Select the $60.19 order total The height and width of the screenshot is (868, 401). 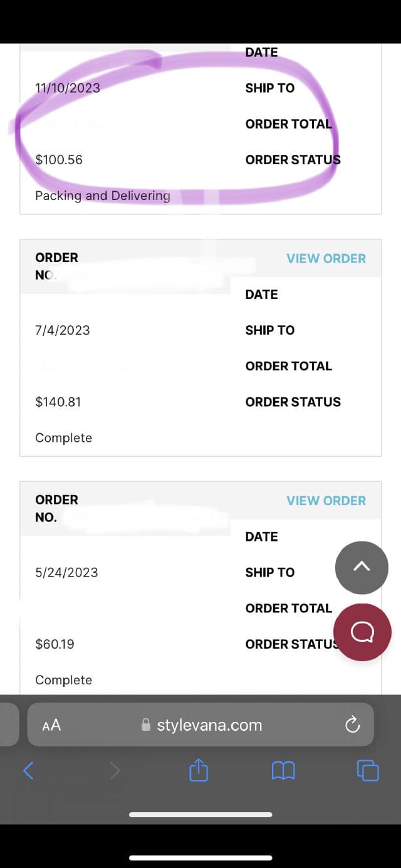(55, 644)
